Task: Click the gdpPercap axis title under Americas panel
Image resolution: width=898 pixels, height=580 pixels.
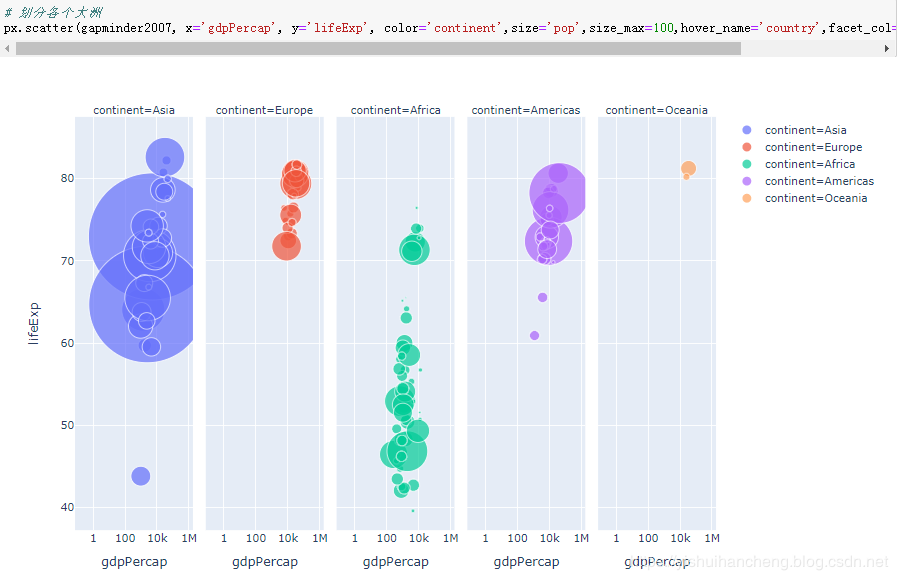Action: 526,562
